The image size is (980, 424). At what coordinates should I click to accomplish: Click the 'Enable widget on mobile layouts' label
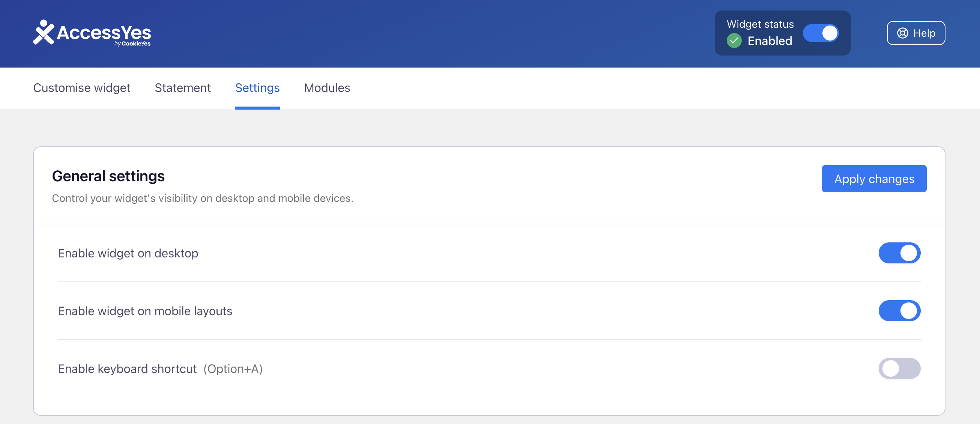pyautogui.click(x=145, y=311)
